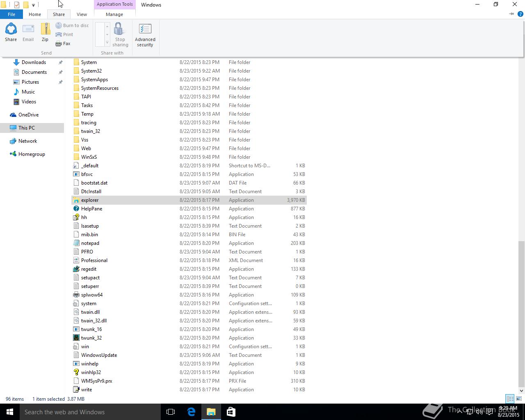Click the Print command in Send group

[x=64, y=34]
